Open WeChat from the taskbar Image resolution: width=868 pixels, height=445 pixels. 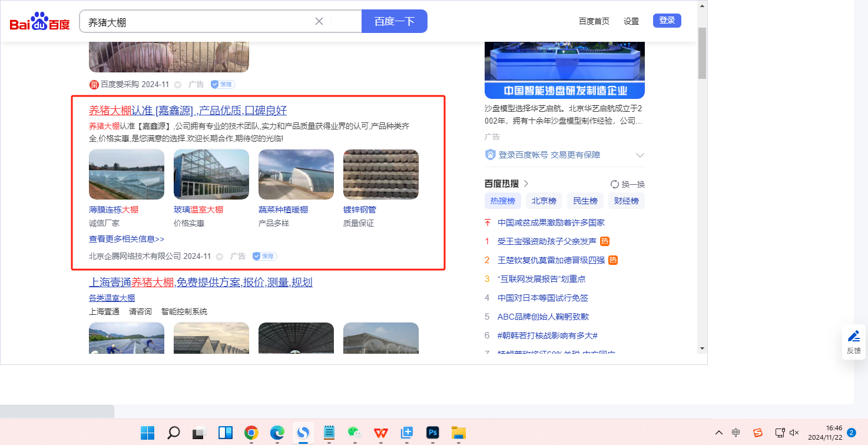pos(355,433)
